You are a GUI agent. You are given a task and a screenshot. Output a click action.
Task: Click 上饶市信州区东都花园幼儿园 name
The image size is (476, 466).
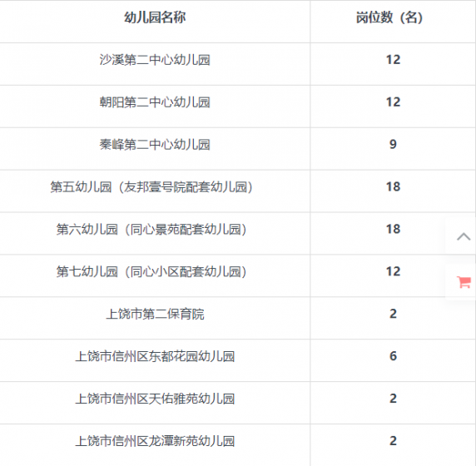pos(155,356)
